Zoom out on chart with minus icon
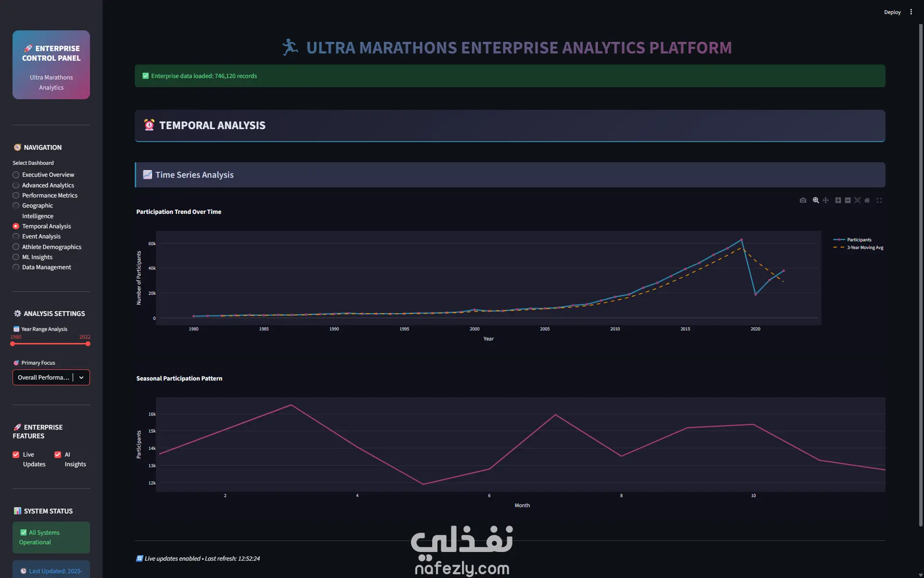This screenshot has width=924, height=578. click(847, 200)
